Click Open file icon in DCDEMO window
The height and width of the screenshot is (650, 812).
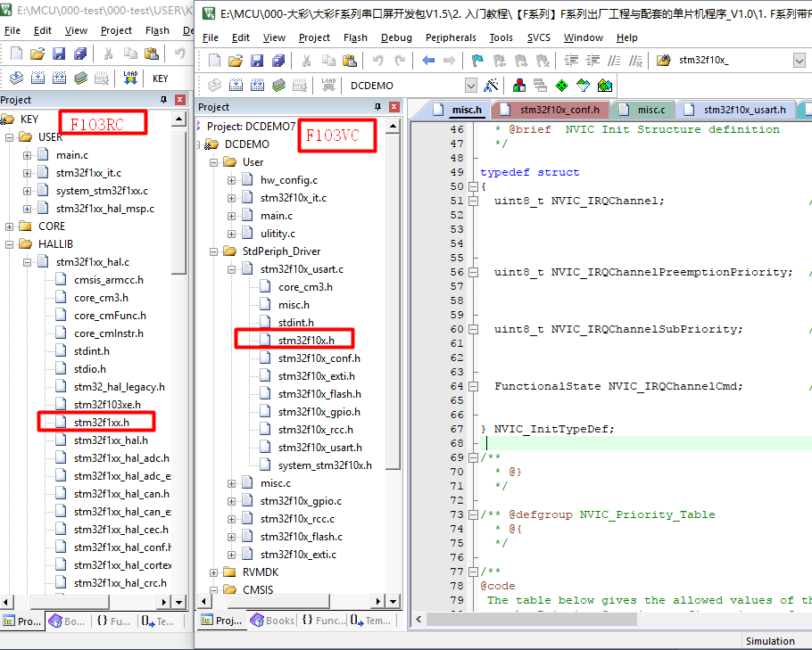point(236,61)
